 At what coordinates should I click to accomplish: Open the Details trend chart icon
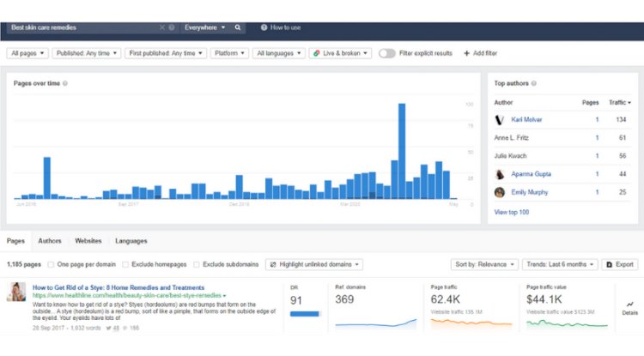coord(629,305)
